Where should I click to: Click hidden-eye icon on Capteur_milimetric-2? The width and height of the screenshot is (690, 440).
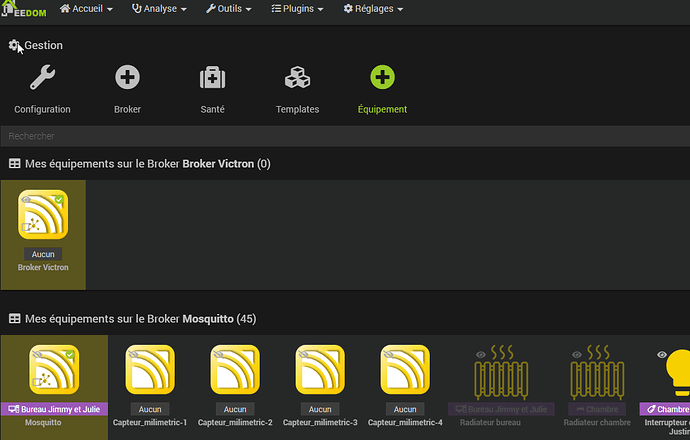(218, 355)
